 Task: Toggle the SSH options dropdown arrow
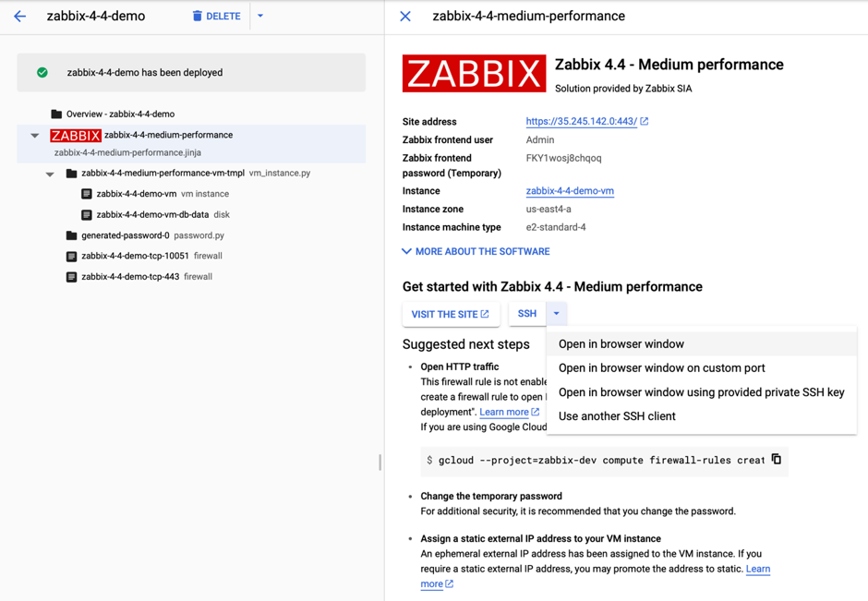coord(556,314)
